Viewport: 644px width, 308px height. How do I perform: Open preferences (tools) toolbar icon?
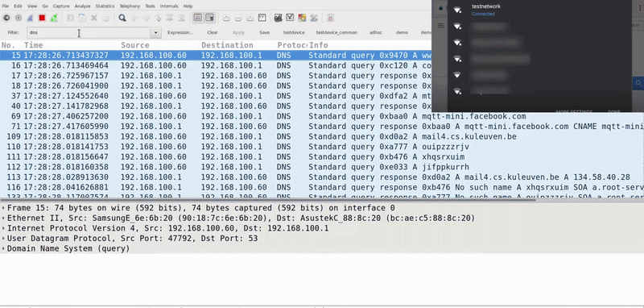314,18
